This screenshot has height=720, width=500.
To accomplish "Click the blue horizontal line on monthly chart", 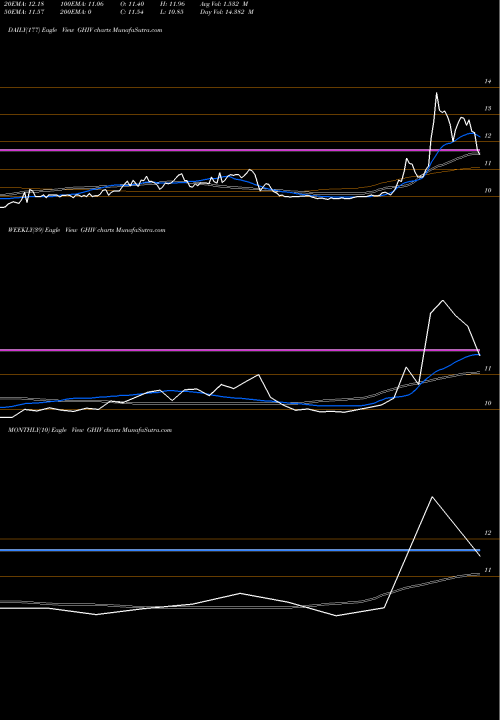I will click(240, 550).
